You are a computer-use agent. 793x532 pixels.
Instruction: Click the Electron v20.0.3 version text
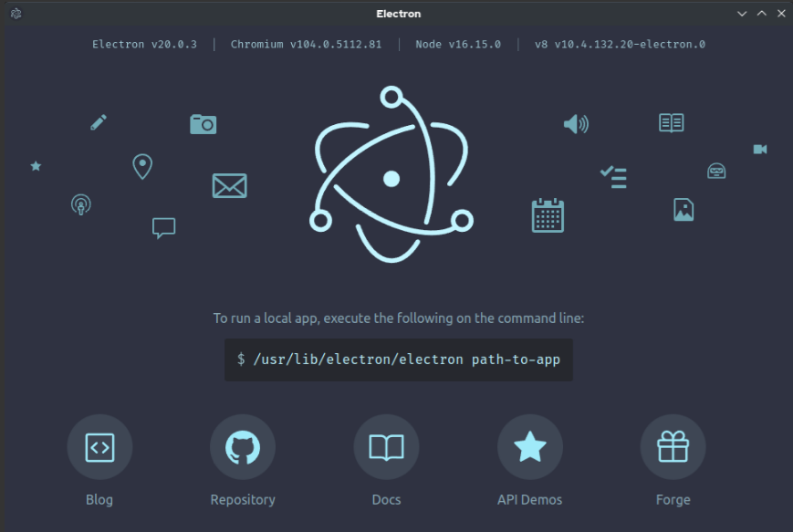[144, 45]
